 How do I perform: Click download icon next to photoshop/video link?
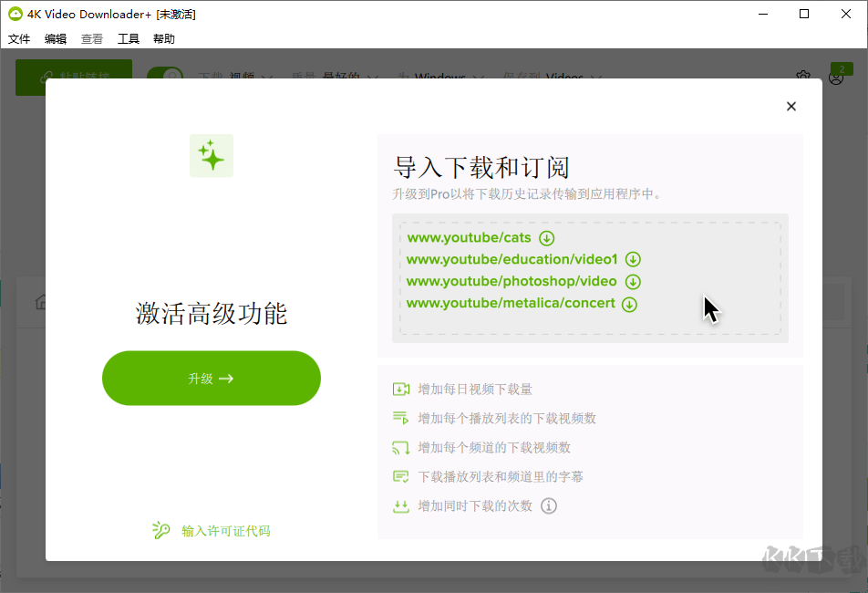click(634, 282)
